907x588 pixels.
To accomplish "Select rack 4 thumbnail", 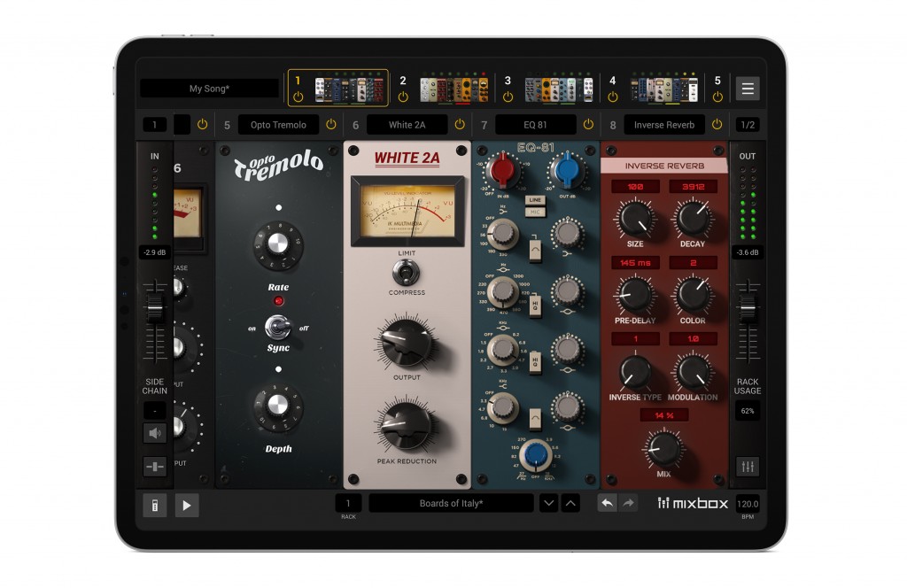I will click(x=664, y=89).
